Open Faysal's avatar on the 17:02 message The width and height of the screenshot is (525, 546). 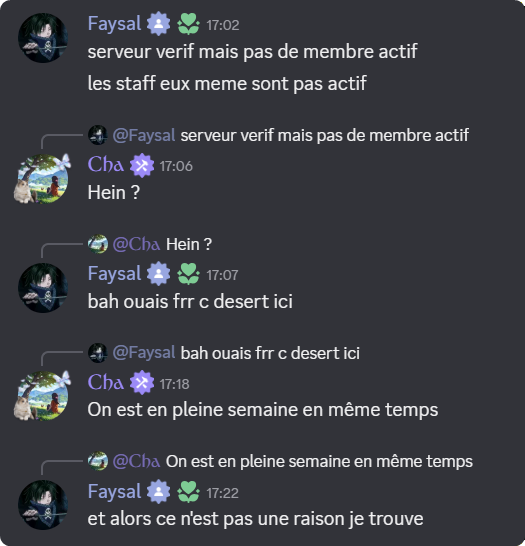pos(43,38)
